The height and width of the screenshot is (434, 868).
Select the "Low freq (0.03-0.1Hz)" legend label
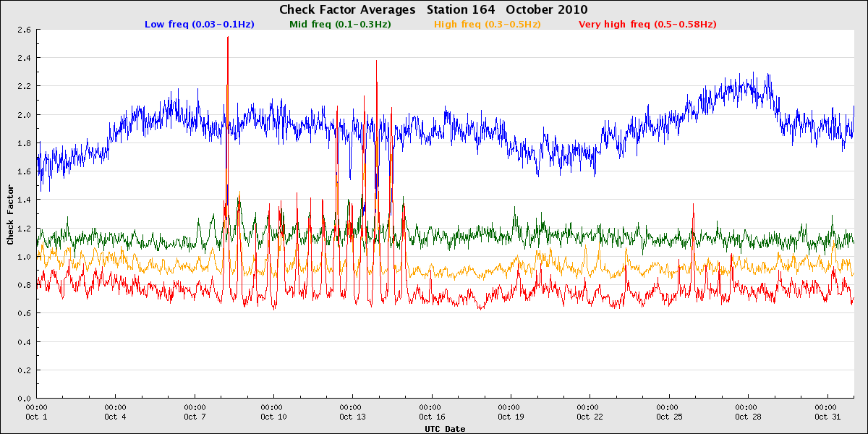pos(200,24)
